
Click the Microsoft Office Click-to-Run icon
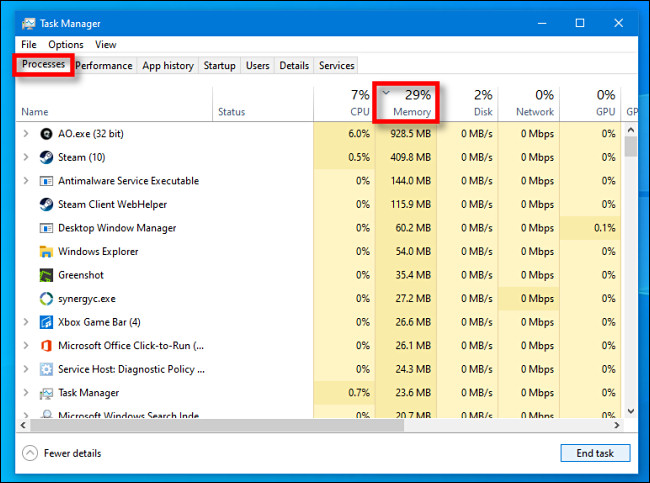click(x=46, y=346)
